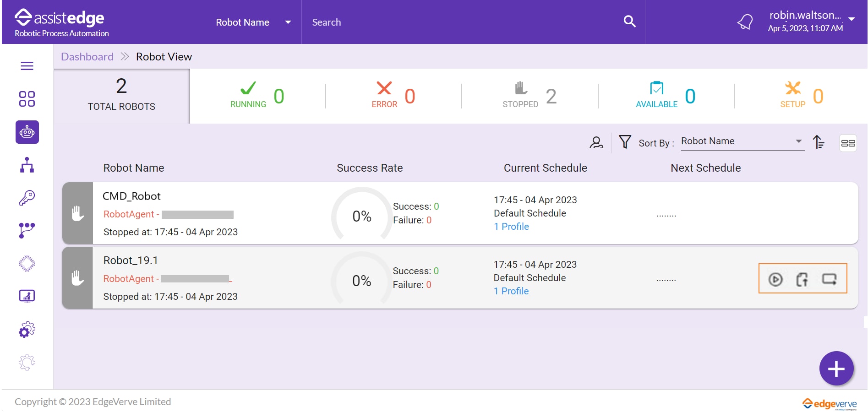Click the edgeverve footer logo
Image resolution: width=868 pixels, height=412 pixels.
coord(830,404)
